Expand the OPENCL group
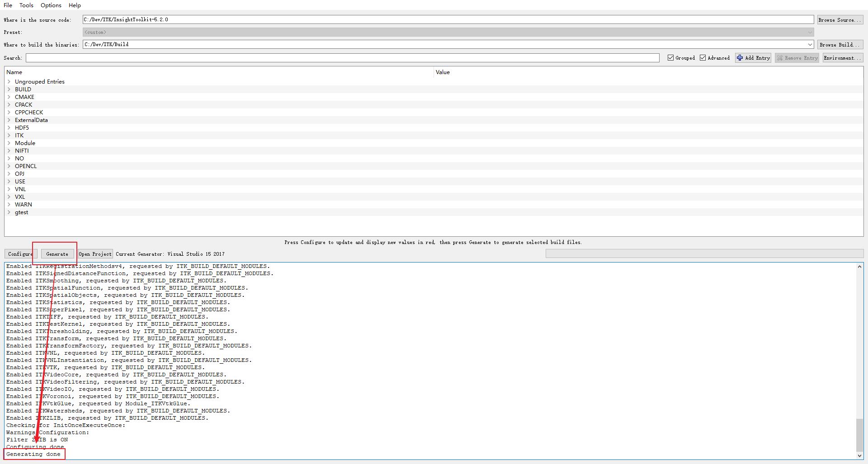Viewport: 868px width, 464px height. click(x=9, y=166)
